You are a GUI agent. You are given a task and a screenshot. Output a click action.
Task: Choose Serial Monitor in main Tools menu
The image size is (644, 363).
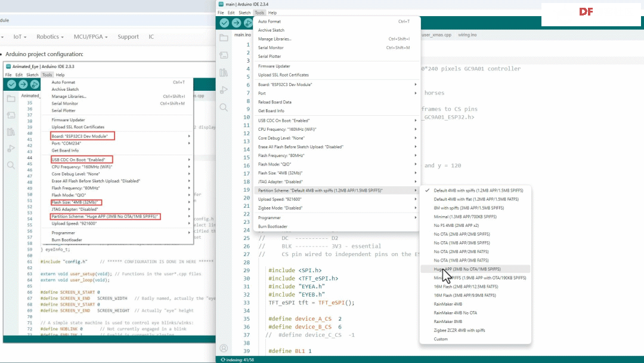tap(337, 48)
